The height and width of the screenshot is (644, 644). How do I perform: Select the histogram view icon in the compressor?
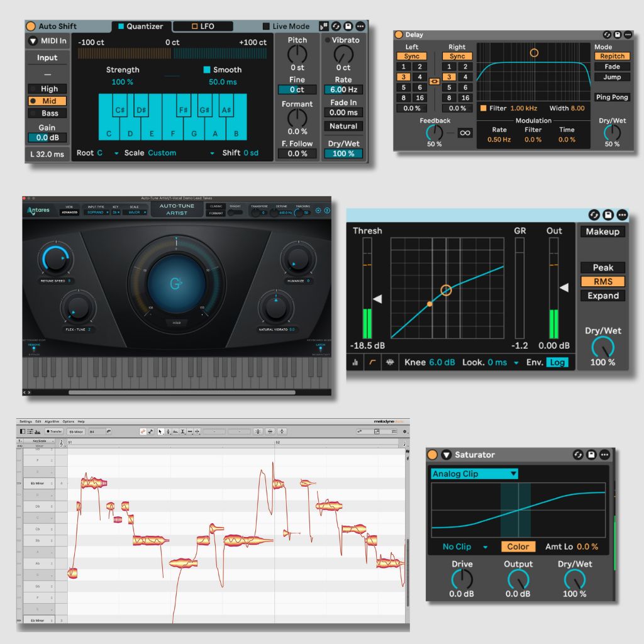355,362
